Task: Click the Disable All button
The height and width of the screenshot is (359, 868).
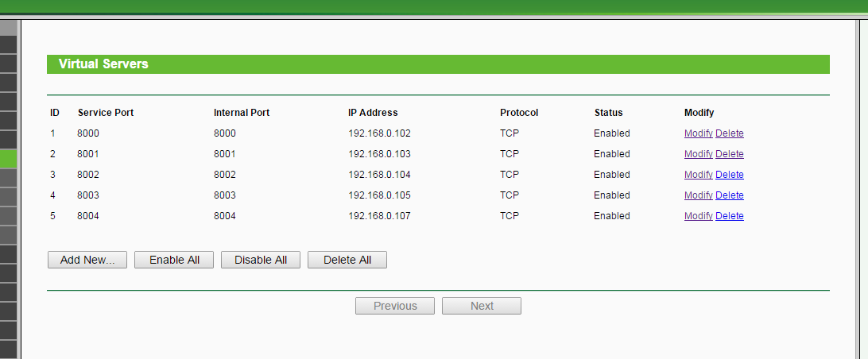Action: [x=261, y=260]
